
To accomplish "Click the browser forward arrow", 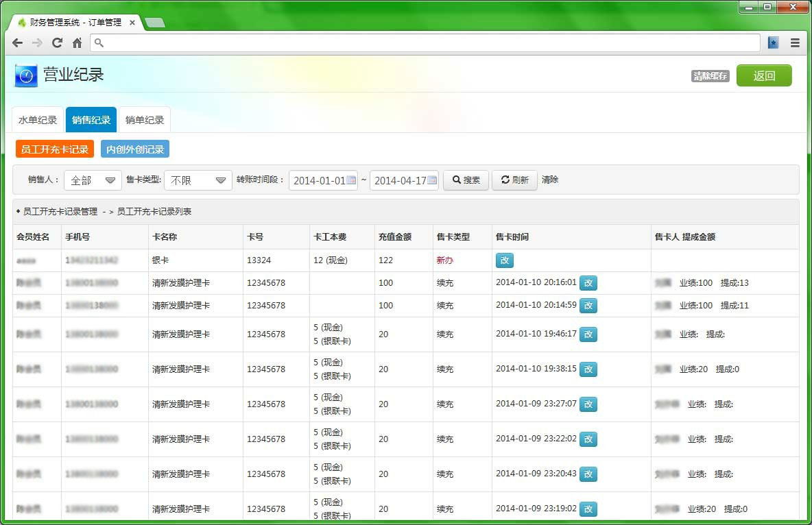I will click(37, 43).
